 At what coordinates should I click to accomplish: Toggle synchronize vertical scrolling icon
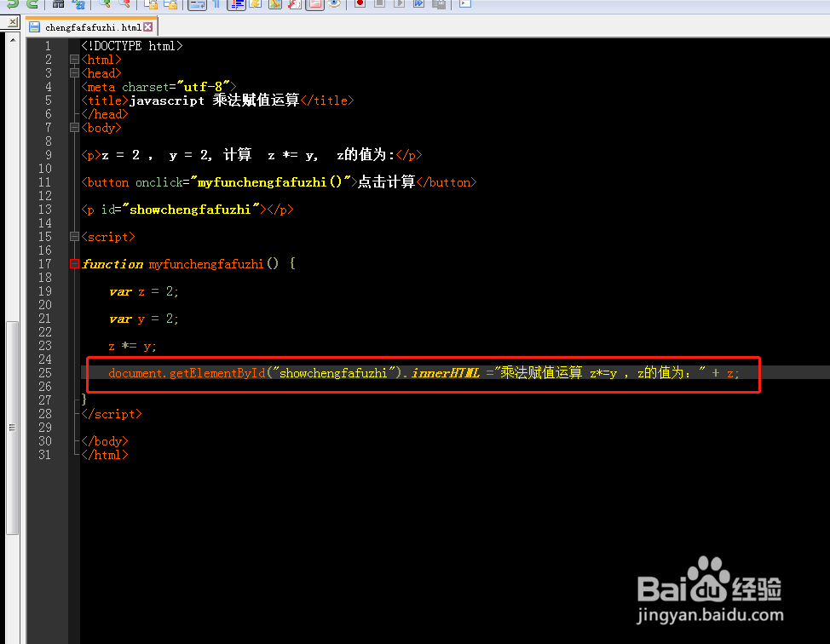[x=151, y=3]
